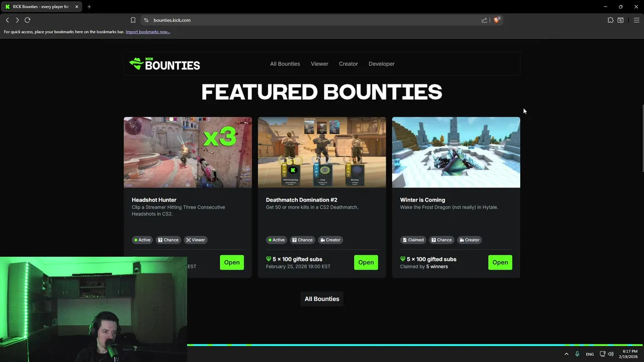This screenshot has width=644, height=362.
Task: Open the Deathmatch Domination #2 bounty
Action: 366,262
